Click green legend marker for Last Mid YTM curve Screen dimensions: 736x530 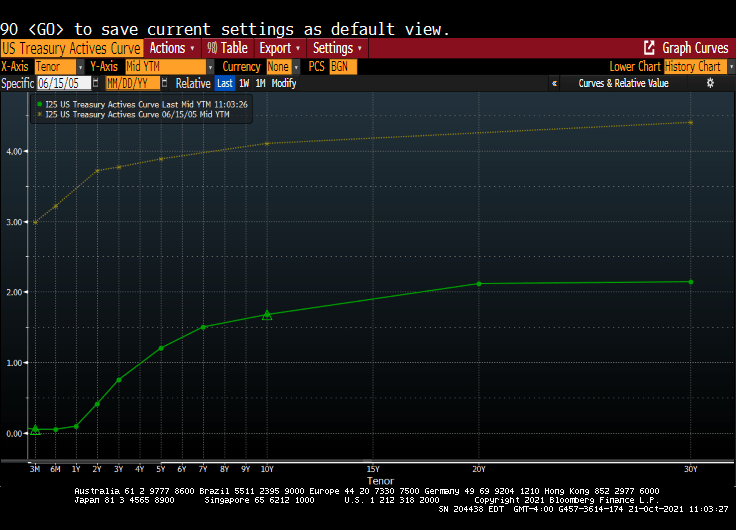tap(39, 103)
